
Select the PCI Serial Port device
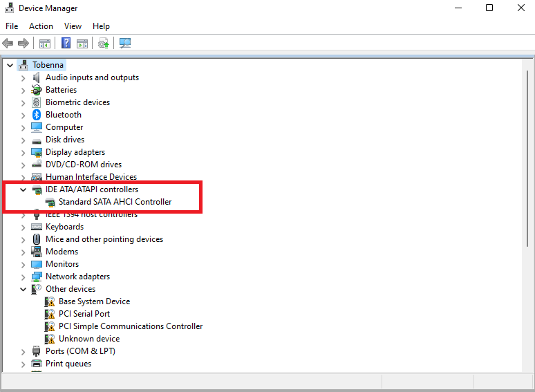point(84,314)
